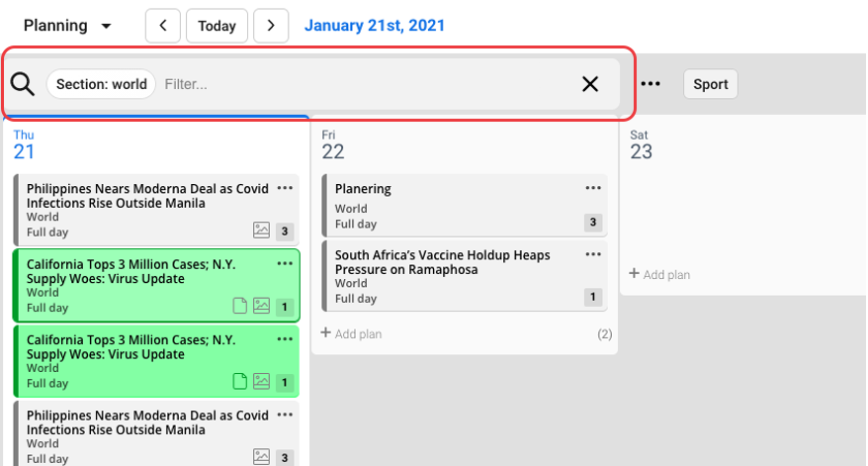Remove the 'Section: world' filter chip
The height and width of the screenshot is (466, 868).
(101, 84)
